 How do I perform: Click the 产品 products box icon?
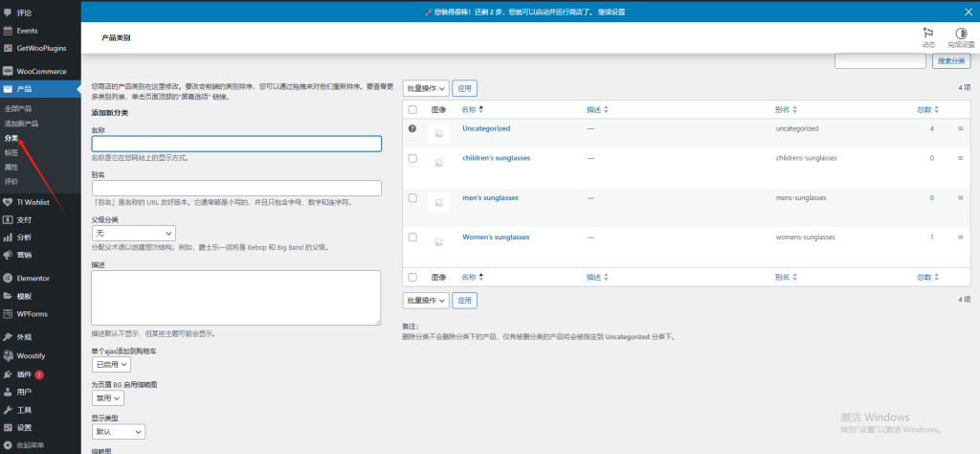coord(8,89)
